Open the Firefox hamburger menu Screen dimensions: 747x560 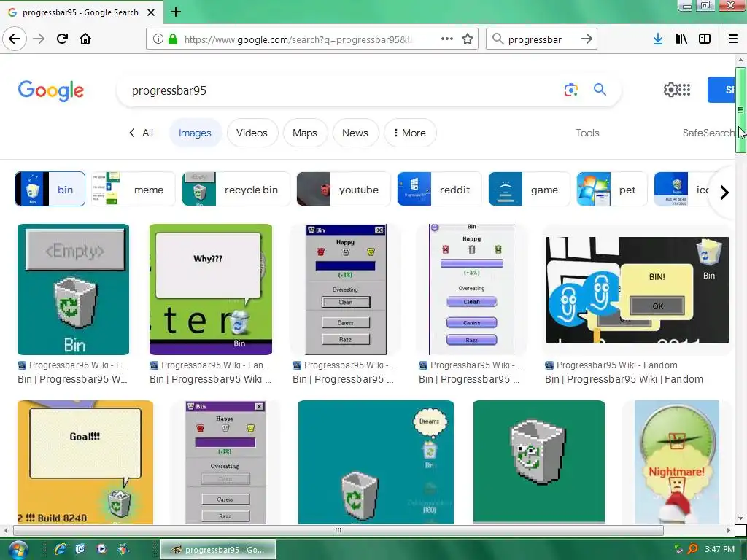coord(733,39)
